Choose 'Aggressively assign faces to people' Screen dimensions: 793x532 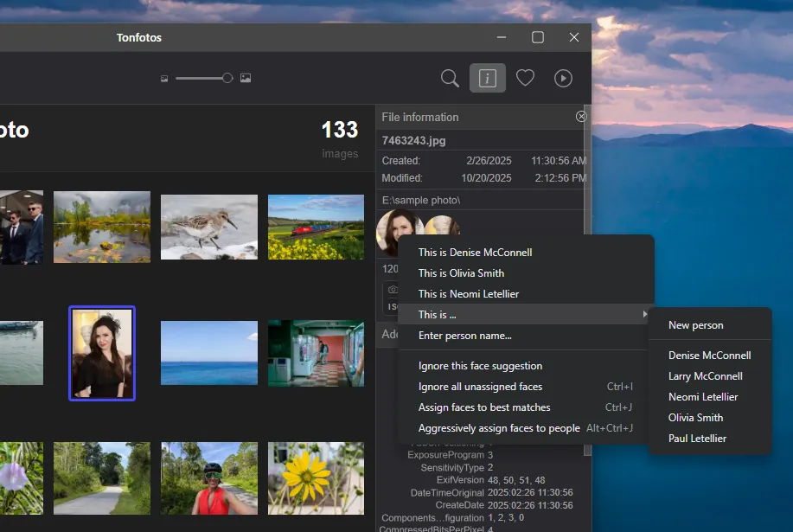pyautogui.click(x=499, y=427)
